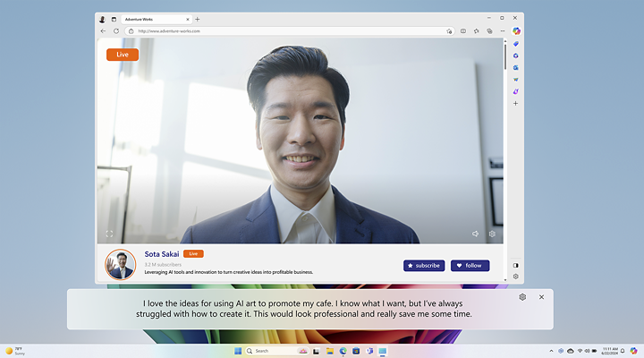Screen dimensions: 644x358
Task: Click Sota Sakai's profile picture
Action: (121, 264)
